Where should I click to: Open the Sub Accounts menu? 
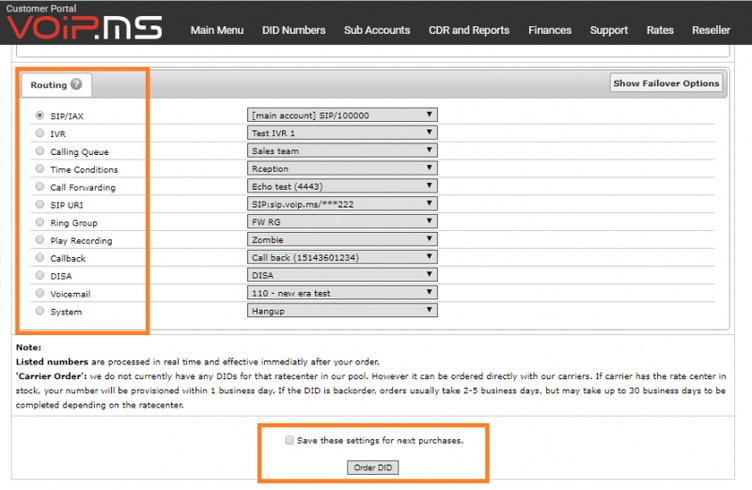(x=377, y=30)
